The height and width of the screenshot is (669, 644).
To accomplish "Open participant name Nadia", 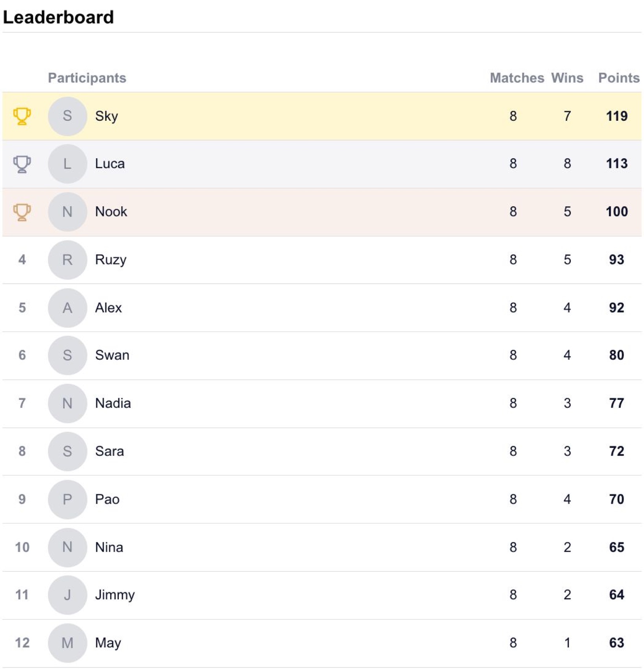I will 113,403.
